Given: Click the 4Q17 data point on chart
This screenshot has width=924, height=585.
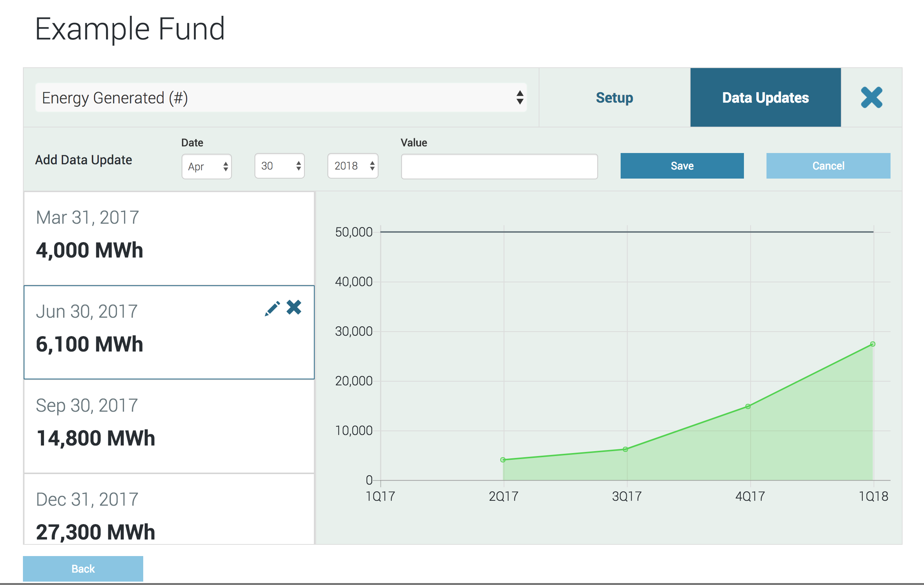Looking at the screenshot, I should point(748,406).
